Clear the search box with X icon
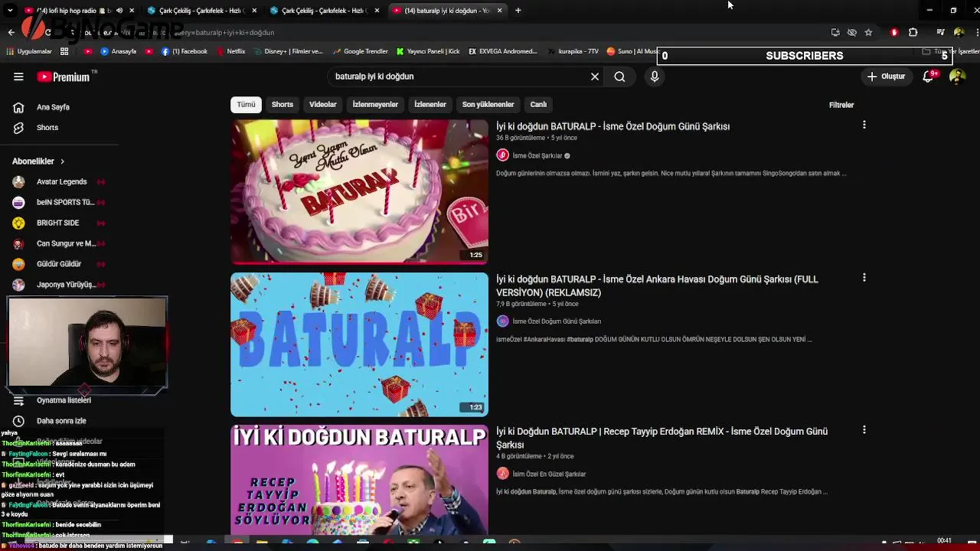980x551 pixels. (x=595, y=77)
